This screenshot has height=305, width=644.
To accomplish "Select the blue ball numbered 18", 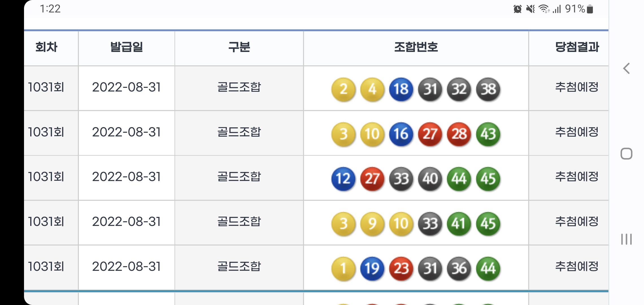I will coord(401,89).
